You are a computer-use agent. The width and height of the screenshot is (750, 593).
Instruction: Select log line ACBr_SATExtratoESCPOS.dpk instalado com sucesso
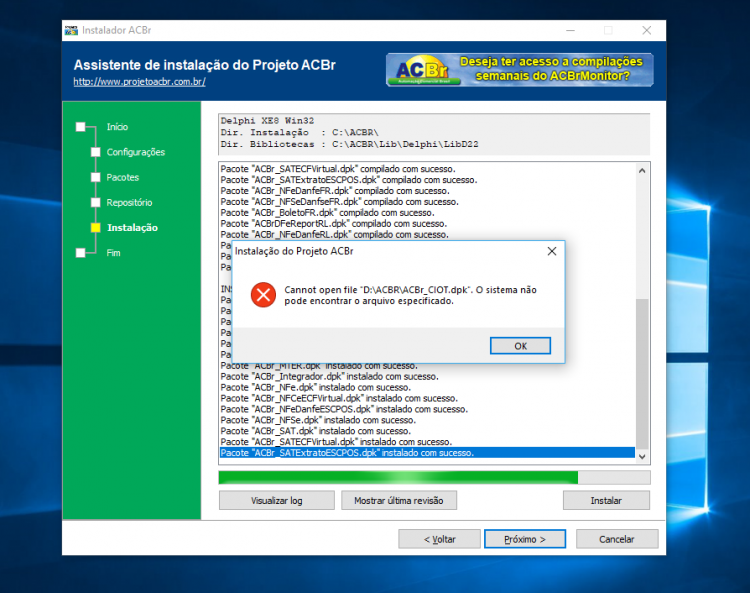tap(427, 453)
